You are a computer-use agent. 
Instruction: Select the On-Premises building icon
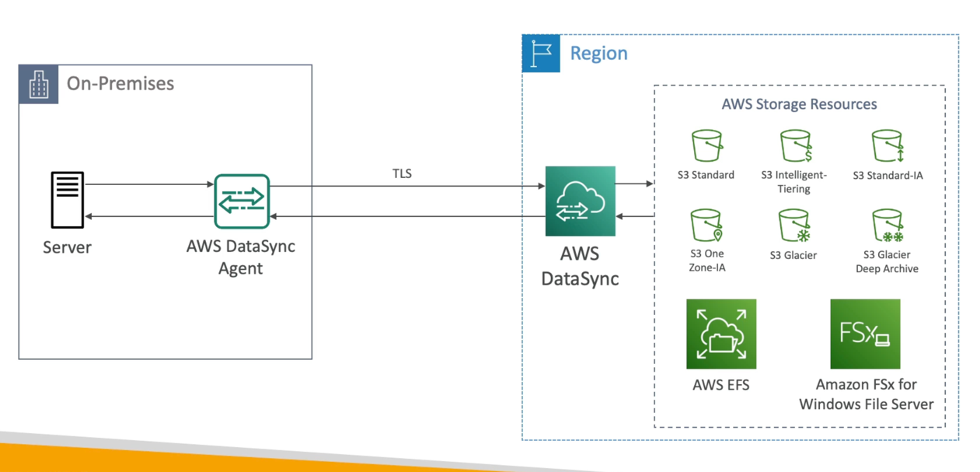(38, 83)
